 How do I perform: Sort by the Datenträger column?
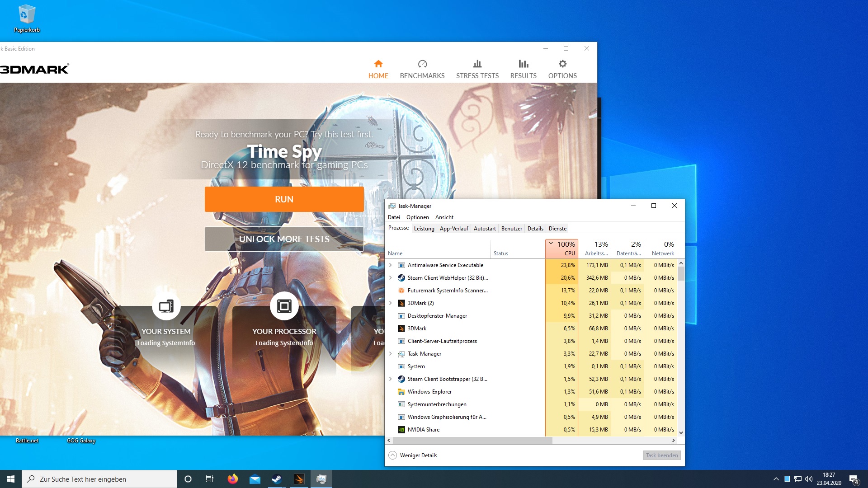(x=628, y=249)
